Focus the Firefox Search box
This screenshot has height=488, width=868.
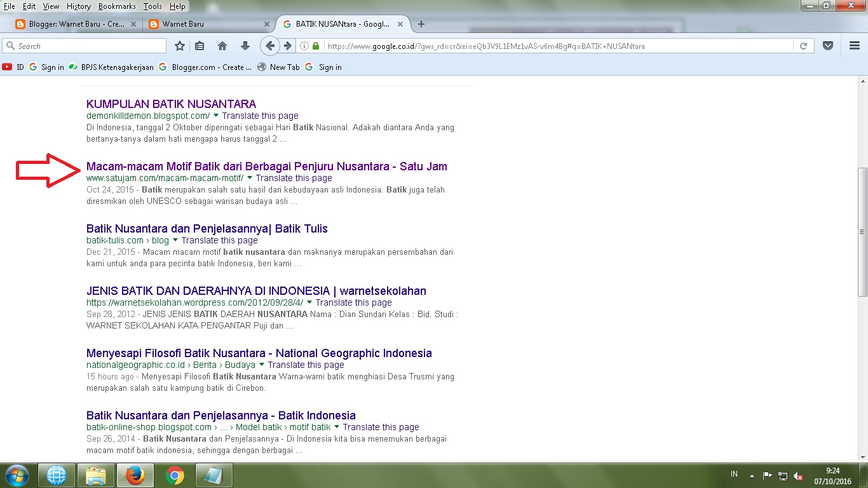coord(85,46)
